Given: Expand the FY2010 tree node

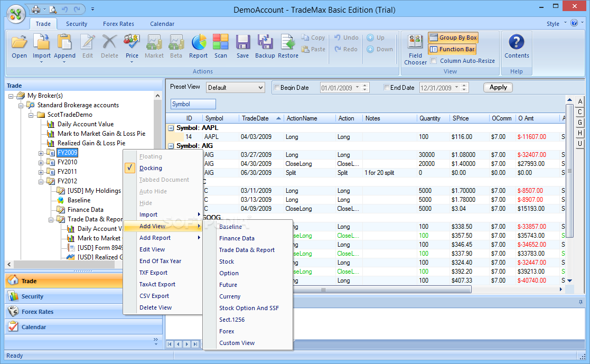Looking at the screenshot, I should pos(41,163).
